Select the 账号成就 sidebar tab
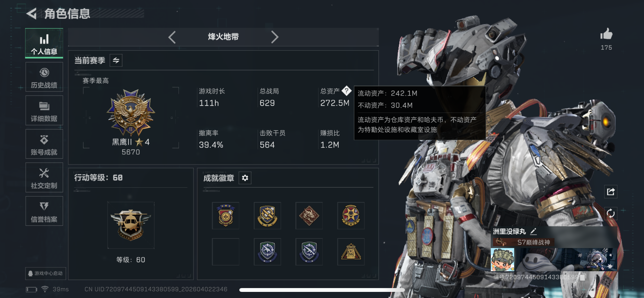The image size is (644, 298). click(44, 144)
